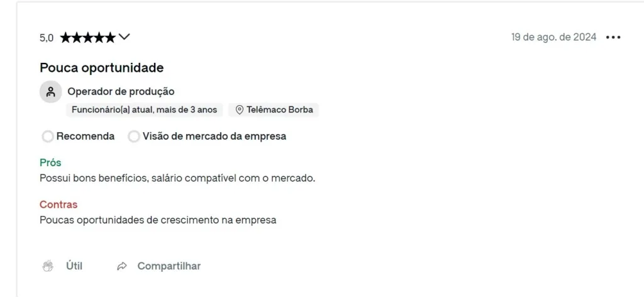
Task: Click the Contras heading
Action: tap(58, 204)
